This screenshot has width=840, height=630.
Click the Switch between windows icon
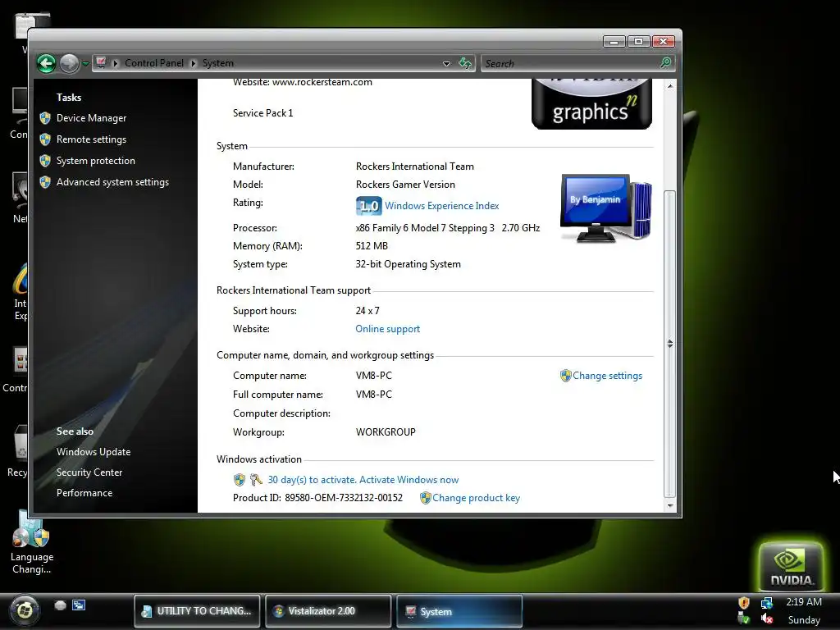79,605
